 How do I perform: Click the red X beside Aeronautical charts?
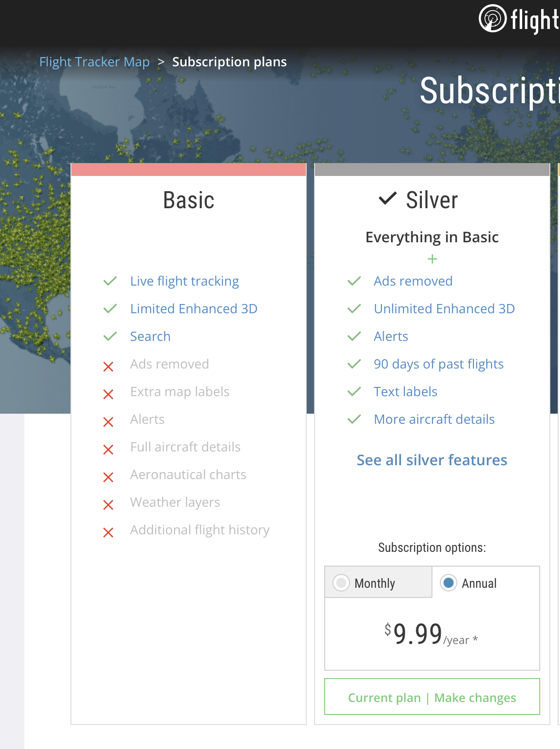coord(108,477)
